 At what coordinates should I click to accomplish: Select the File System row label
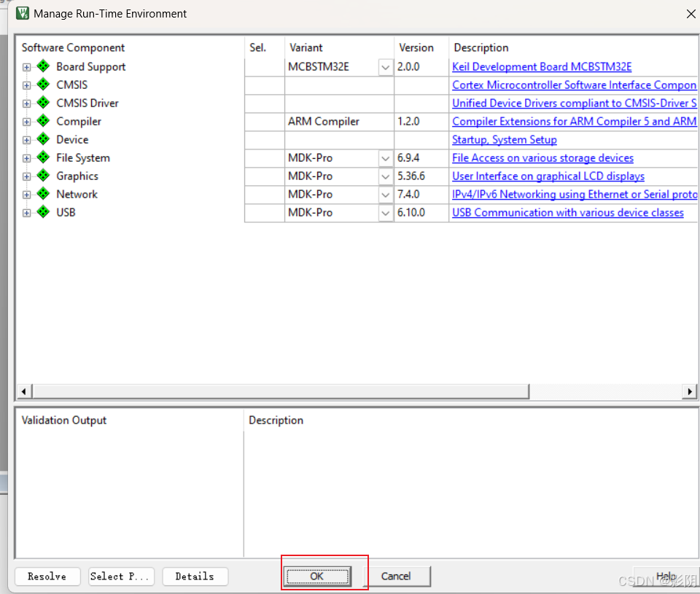point(83,158)
